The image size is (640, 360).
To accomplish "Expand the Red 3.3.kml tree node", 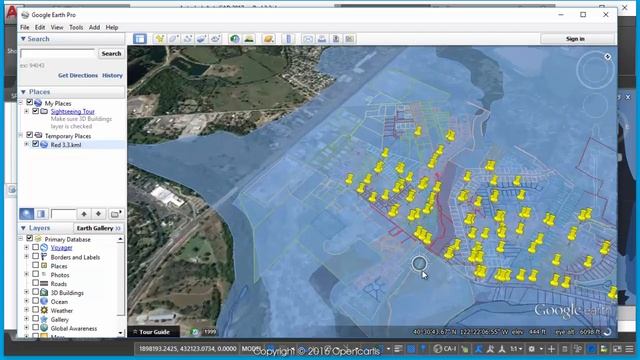I will 27,144.
